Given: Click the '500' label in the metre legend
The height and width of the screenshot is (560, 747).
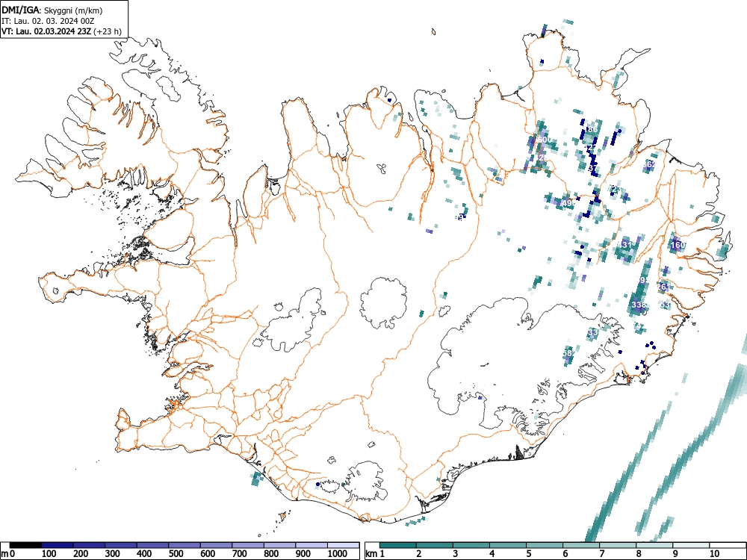Looking at the screenshot, I should click(176, 554).
